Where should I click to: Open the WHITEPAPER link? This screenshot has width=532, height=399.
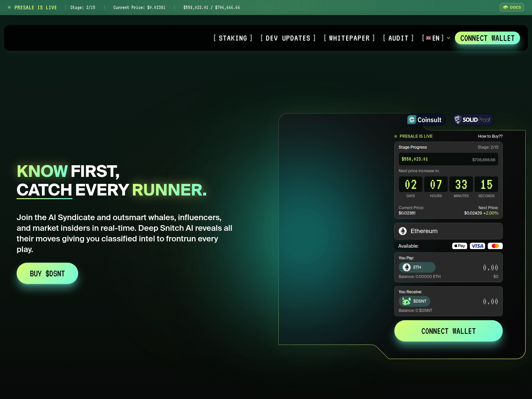point(349,38)
